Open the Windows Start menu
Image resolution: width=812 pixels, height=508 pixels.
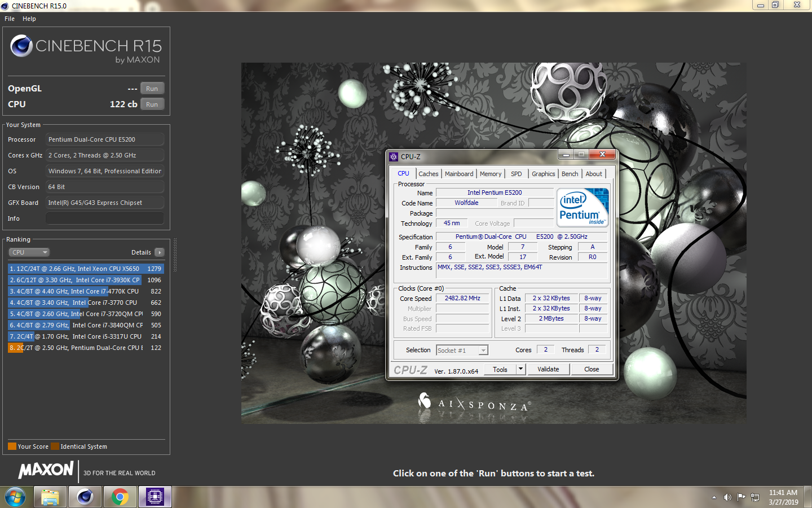click(15, 497)
